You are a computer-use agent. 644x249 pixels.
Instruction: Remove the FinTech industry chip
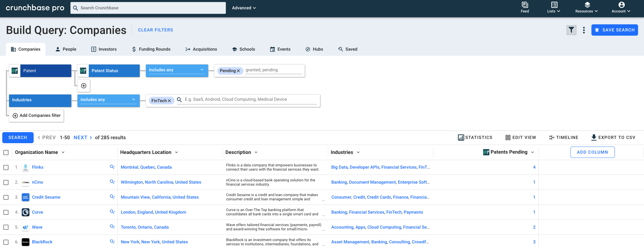[169, 101]
